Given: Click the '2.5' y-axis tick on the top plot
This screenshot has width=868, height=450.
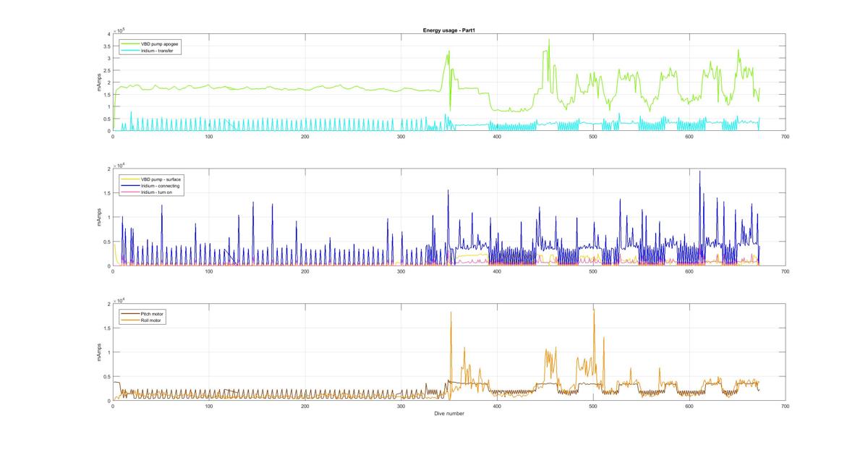Looking at the screenshot, I should (x=106, y=70).
